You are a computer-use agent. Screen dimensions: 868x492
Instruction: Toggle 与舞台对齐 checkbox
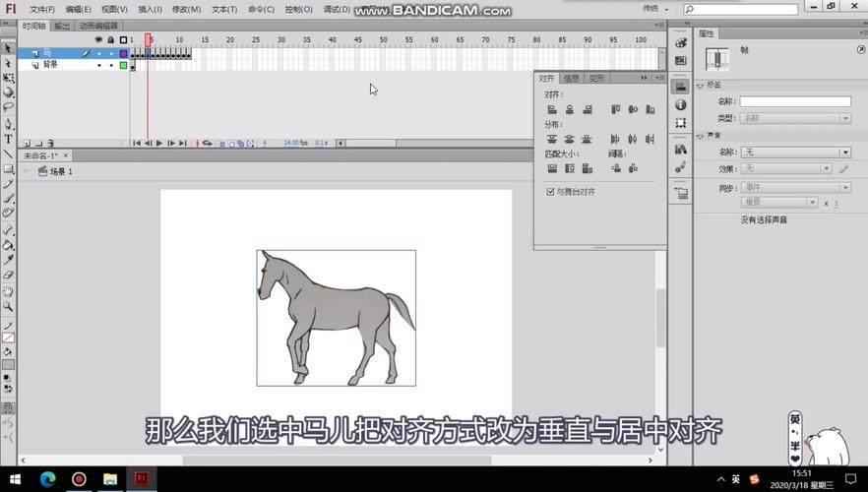point(550,192)
